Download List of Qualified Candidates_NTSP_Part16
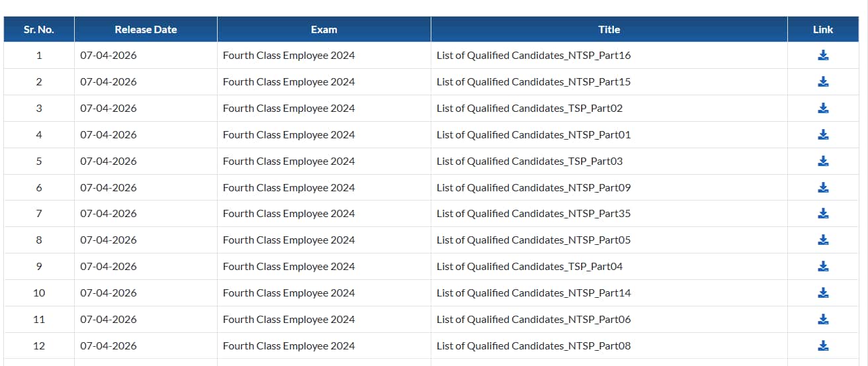Viewport: 868px width, 366px height. pyautogui.click(x=823, y=56)
